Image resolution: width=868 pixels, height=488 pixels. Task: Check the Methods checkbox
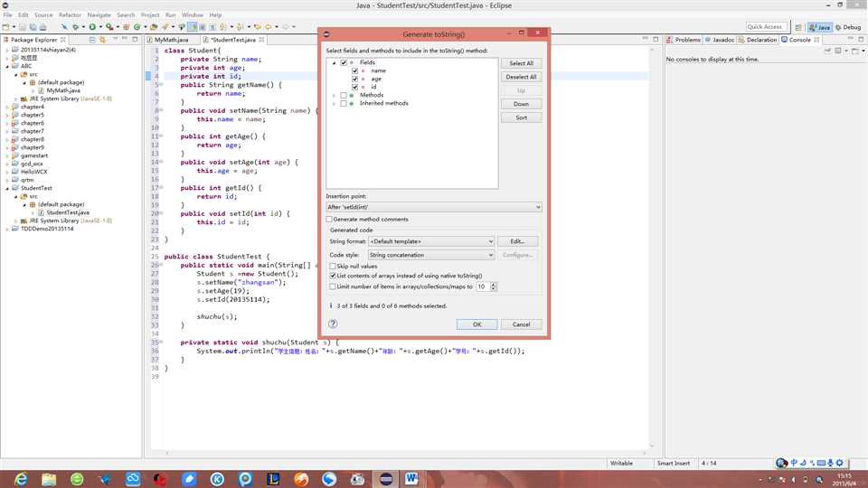(344, 95)
